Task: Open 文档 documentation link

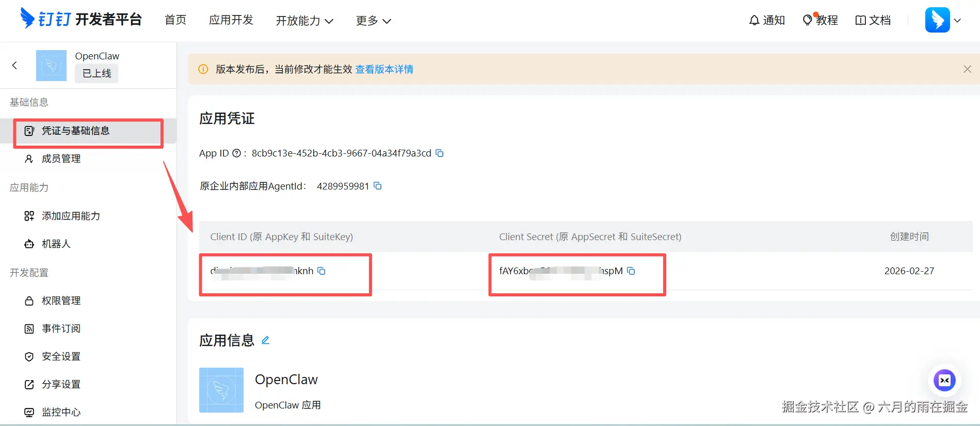Action: coord(873,20)
